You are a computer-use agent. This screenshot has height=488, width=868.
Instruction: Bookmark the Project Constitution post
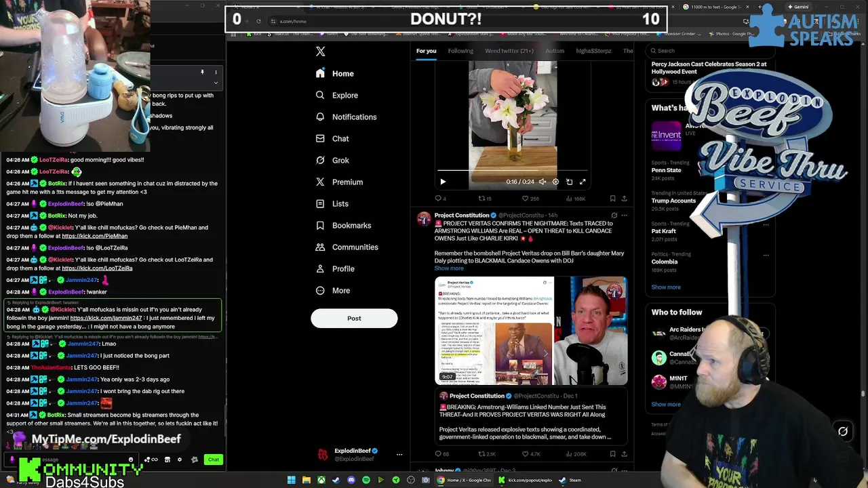tap(612, 454)
